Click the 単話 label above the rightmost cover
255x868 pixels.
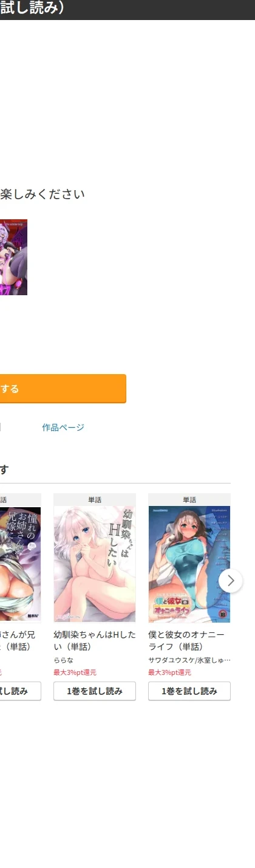coord(189,500)
